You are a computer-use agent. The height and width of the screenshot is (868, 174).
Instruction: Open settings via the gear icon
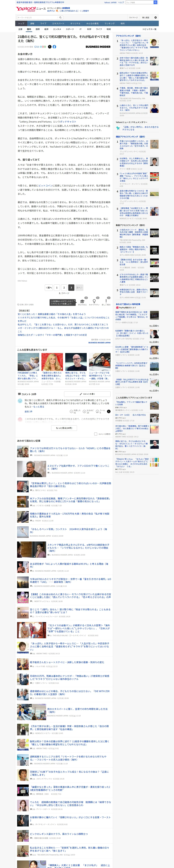(155, 18)
